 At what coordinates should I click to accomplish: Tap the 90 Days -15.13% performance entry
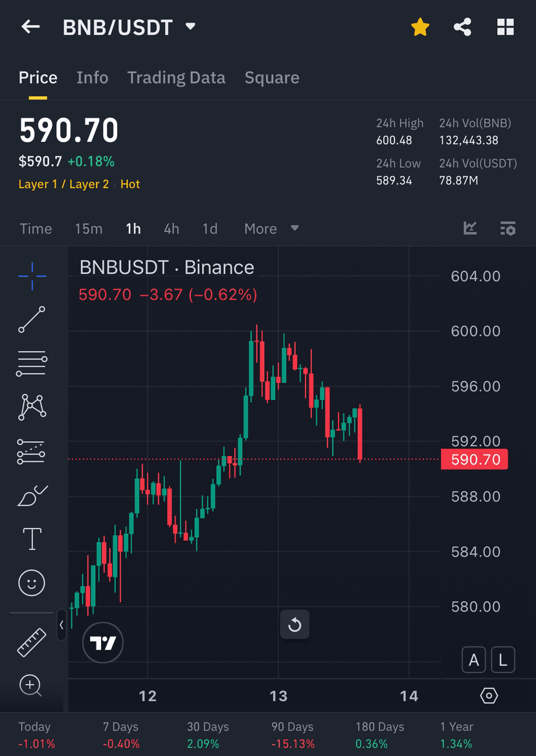pos(293,735)
